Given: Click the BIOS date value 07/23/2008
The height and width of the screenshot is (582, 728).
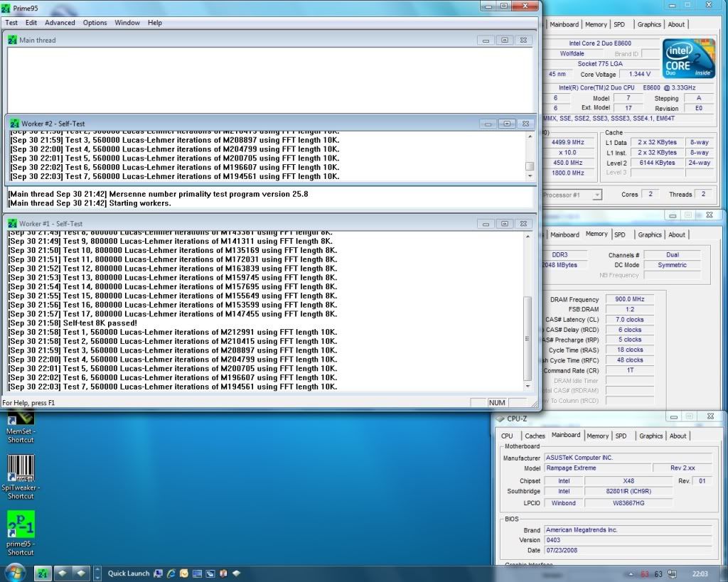Looking at the screenshot, I should tap(628, 551).
